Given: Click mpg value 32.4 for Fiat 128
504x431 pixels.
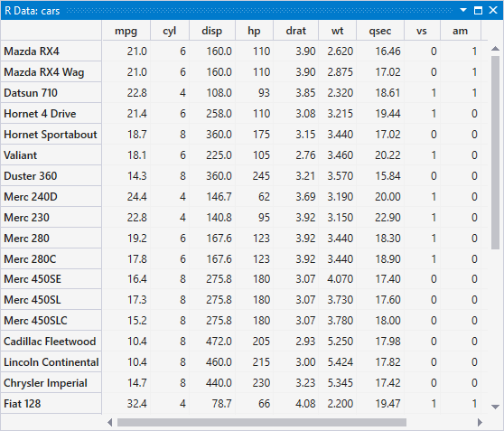Looking at the screenshot, I should (137, 403).
